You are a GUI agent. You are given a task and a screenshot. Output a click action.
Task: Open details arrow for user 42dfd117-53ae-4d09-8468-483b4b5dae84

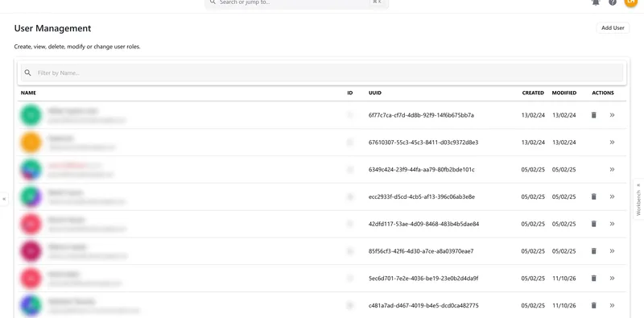(x=612, y=224)
